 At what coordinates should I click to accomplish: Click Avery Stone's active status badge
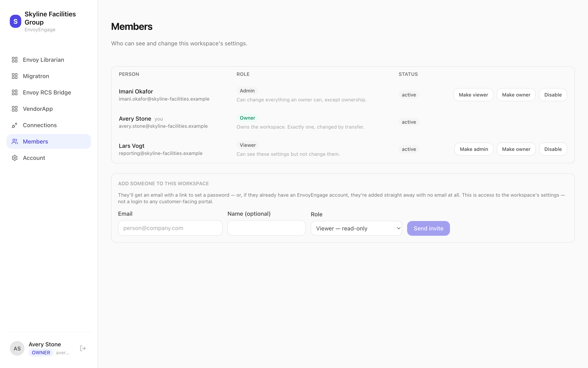pos(409,122)
